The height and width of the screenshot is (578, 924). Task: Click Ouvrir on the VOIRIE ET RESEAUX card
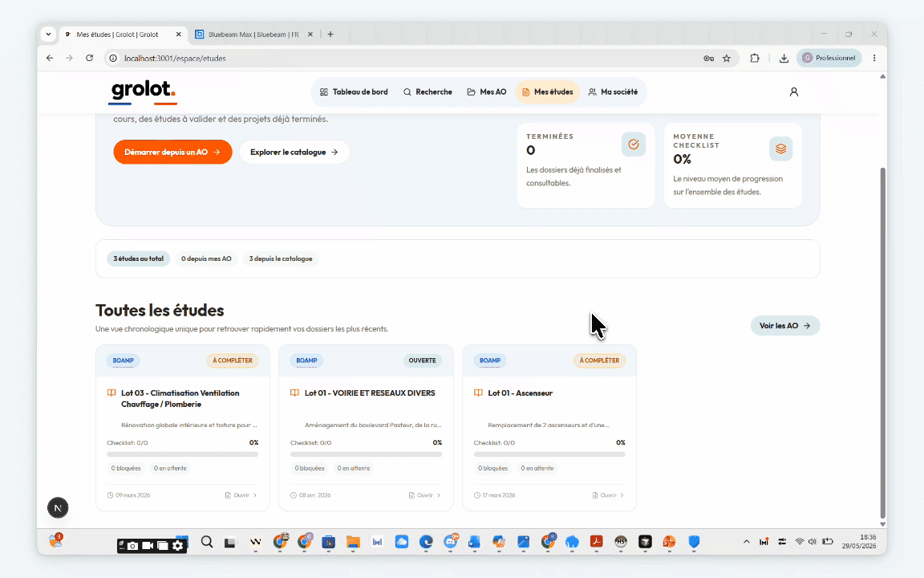pyautogui.click(x=424, y=495)
